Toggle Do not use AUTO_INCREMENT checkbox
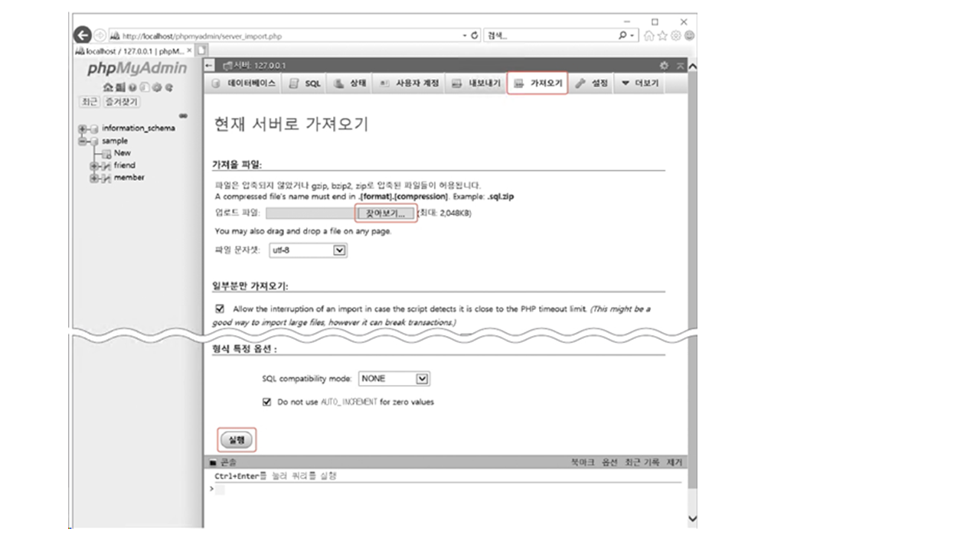Viewport: 980px width, 551px height. pos(267,402)
